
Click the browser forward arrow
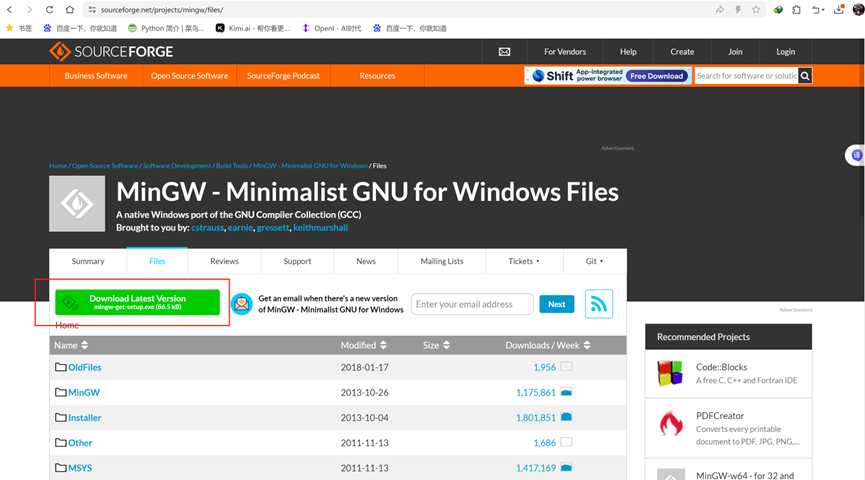coord(29,9)
